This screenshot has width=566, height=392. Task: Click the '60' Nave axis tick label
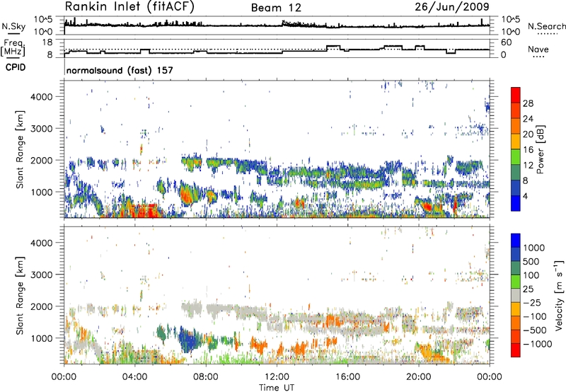[507, 42]
